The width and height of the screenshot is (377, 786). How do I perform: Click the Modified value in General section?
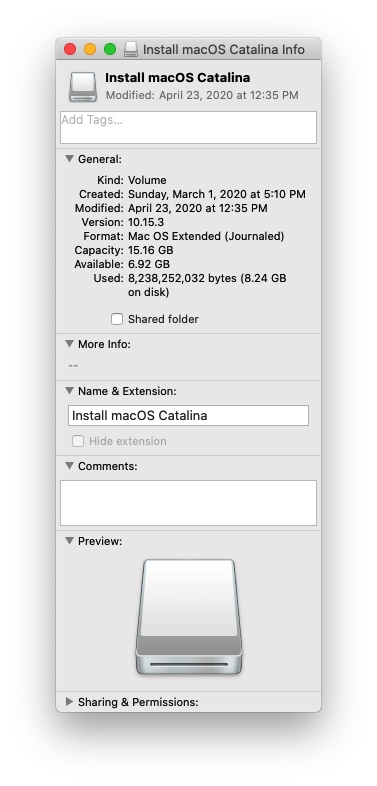(x=198, y=208)
